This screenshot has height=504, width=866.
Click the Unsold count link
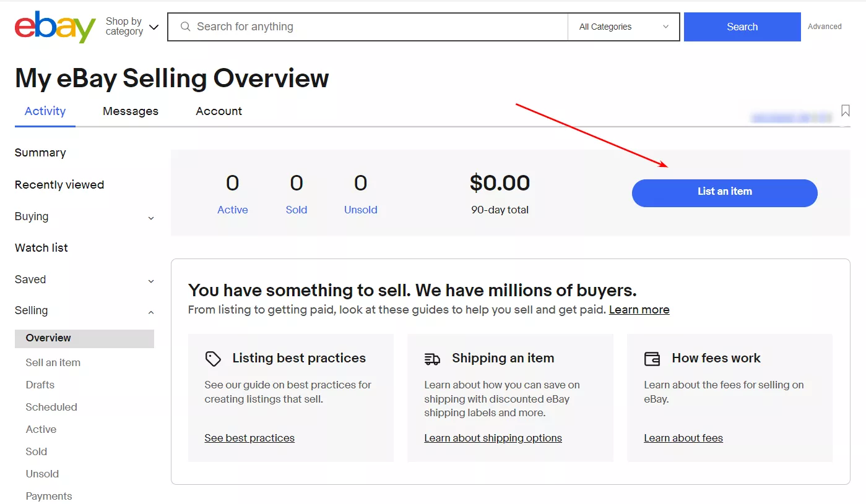[x=361, y=210]
